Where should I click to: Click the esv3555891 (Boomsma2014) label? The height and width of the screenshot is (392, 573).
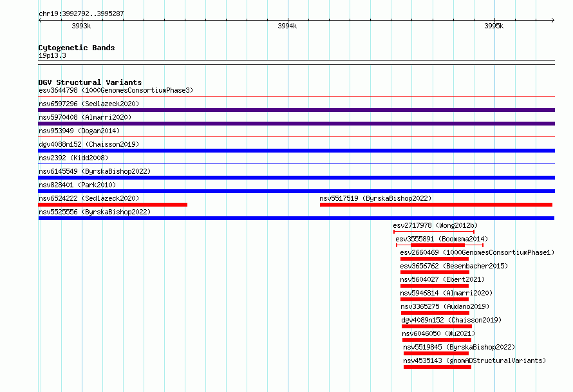tap(442, 239)
